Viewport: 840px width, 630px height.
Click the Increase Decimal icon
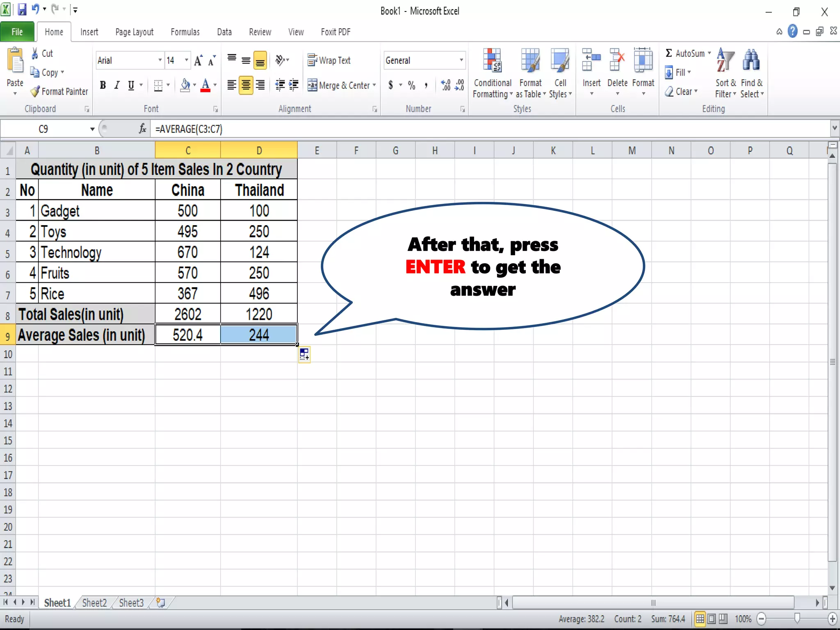[446, 85]
